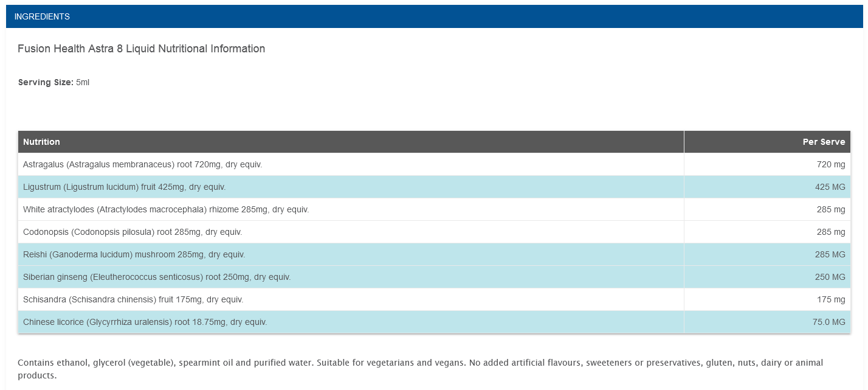Select the Chinese licorice root ingredient cell
The width and height of the screenshot is (868, 390).
coord(351,322)
